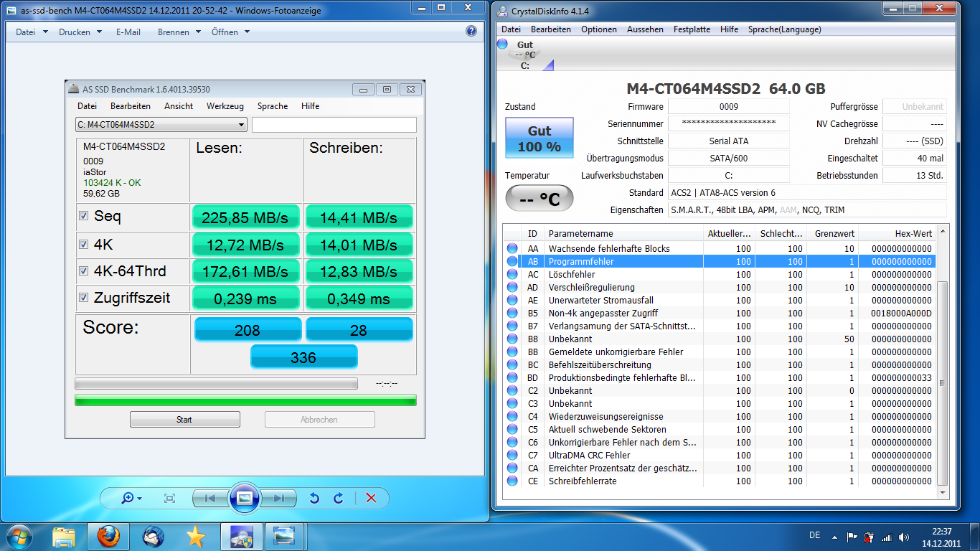980x551 pixels.
Task: Open Werkzeug menu in AS SSD Benchmark
Action: (x=225, y=106)
